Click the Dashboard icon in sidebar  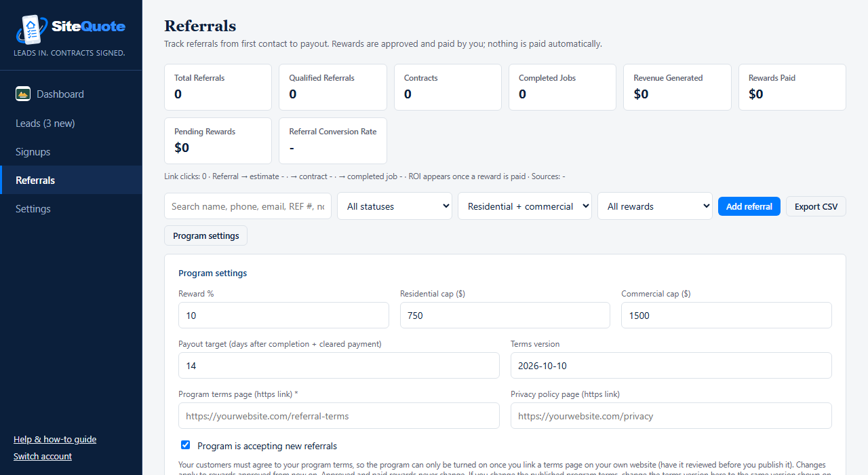(23, 94)
